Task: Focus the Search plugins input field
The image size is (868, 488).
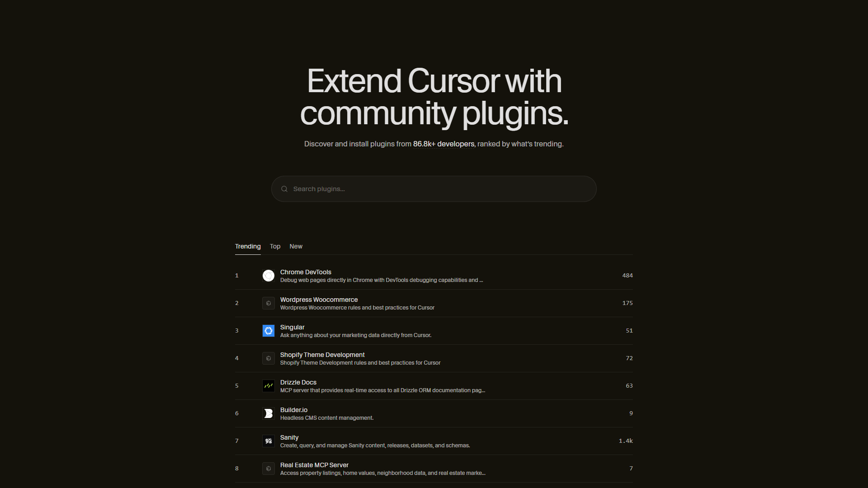Action: coord(434,189)
